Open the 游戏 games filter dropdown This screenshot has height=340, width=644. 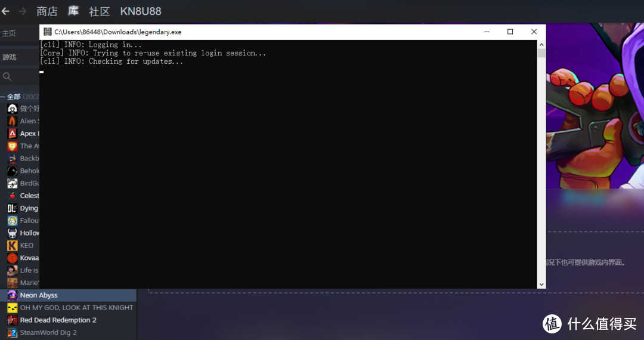tap(10, 57)
